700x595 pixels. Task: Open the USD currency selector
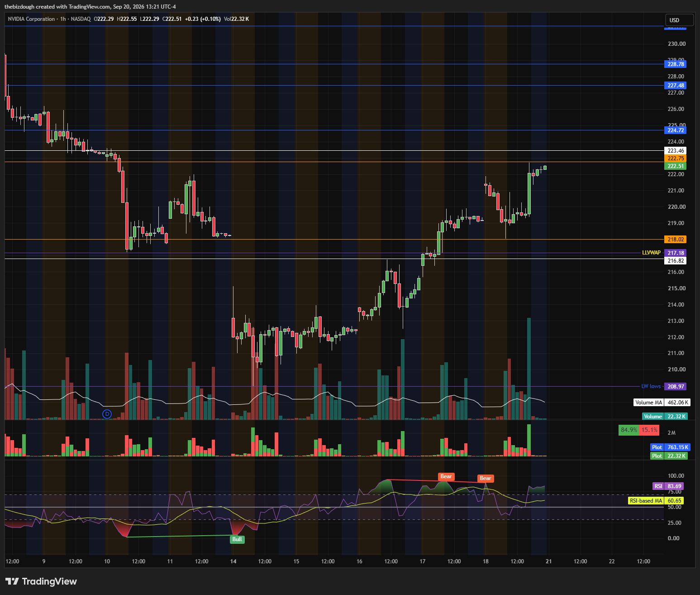(x=679, y=20)
